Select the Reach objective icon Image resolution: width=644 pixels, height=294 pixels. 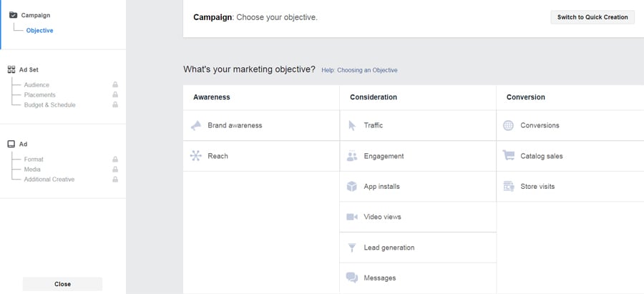pyautogui.click(x=196, y=156)
